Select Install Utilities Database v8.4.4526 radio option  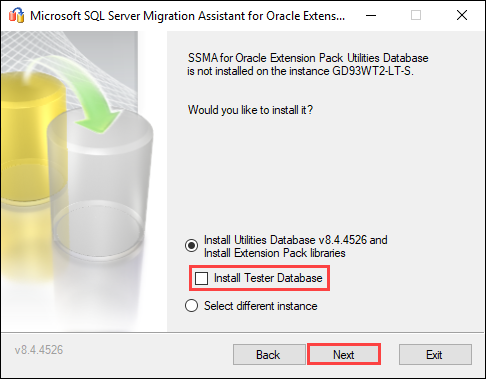192,246
